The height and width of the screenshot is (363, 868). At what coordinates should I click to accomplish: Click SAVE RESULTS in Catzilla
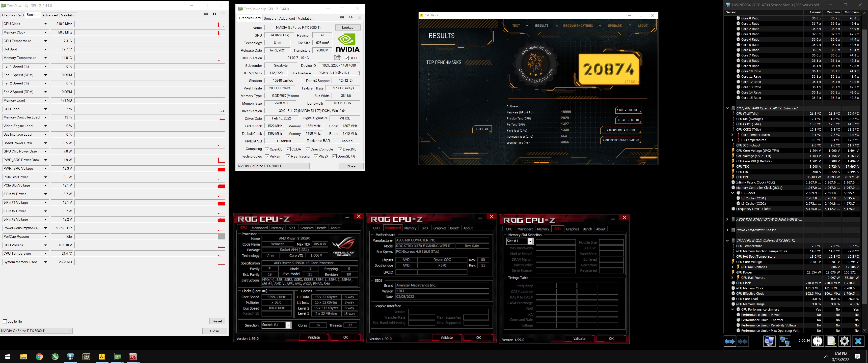(x=629, y=120)
